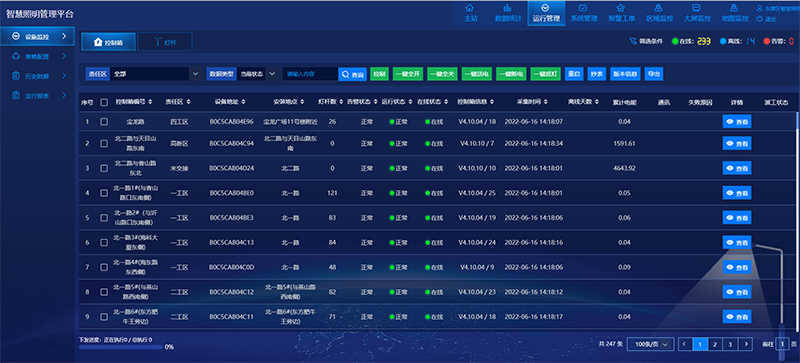This screenshot has width=800, height=363.
Task: Click the 一键全开 button
Action: point(408,74)
